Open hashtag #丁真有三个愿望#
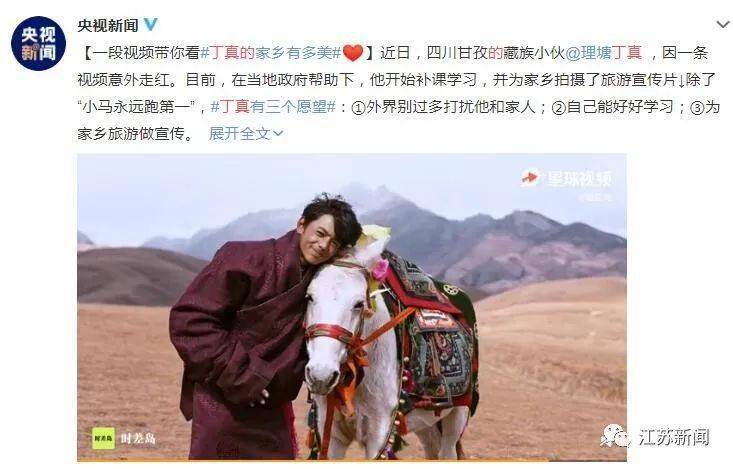Screen dimensions: 733x469 pyautogui.click(x=273, y=108)
